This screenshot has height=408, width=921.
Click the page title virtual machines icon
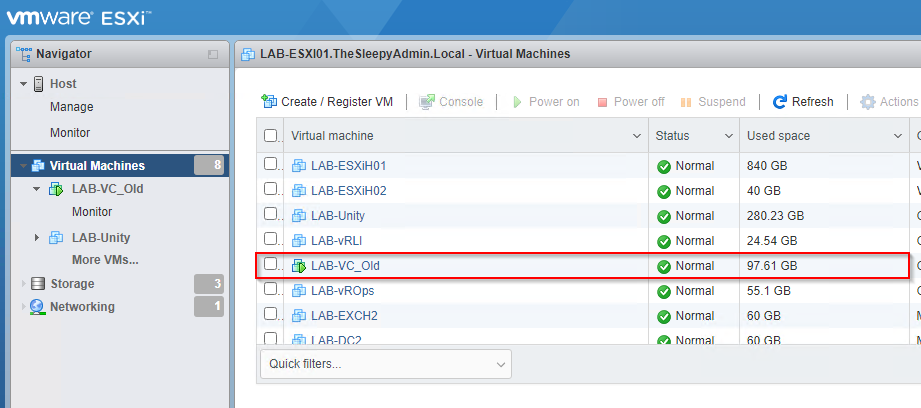tap(248, 54)
